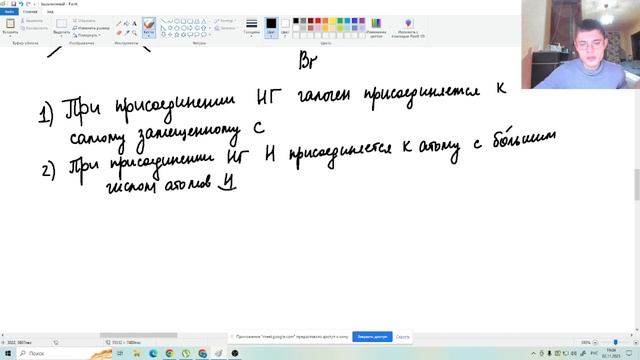Open File Explorer from the taskbar
The image size is (640, 360).
136,353
